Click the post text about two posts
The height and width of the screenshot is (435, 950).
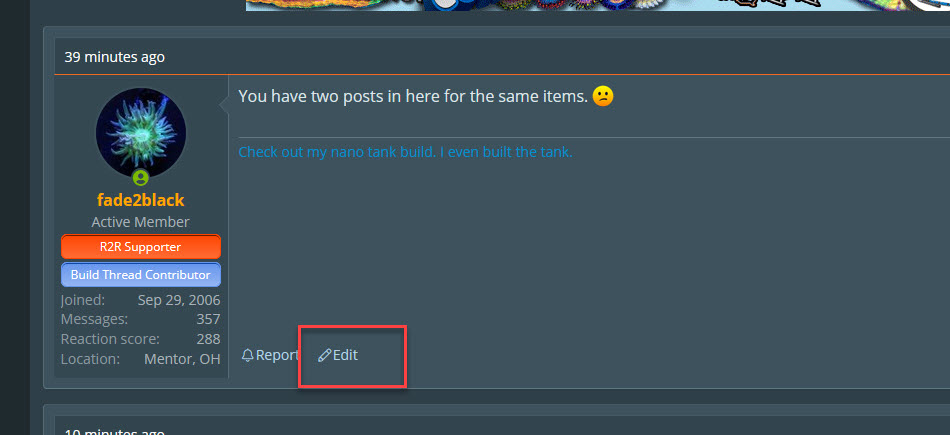click(x=413, y=96)
